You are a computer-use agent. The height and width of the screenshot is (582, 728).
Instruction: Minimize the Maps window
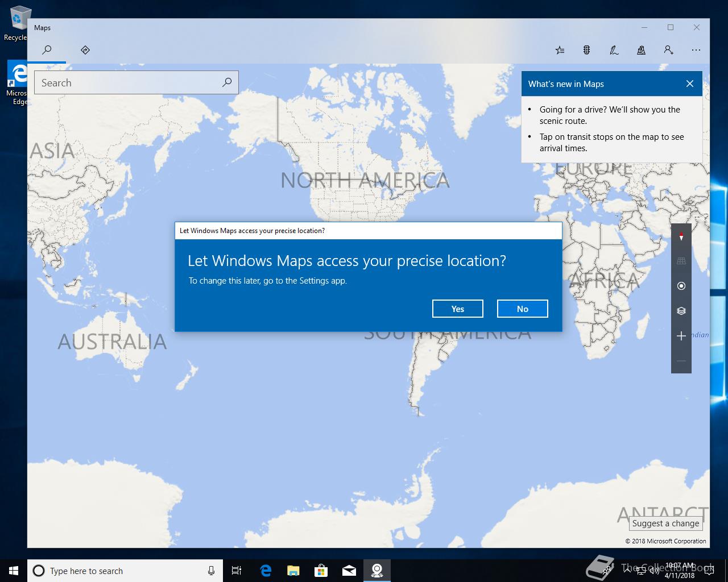644,27
